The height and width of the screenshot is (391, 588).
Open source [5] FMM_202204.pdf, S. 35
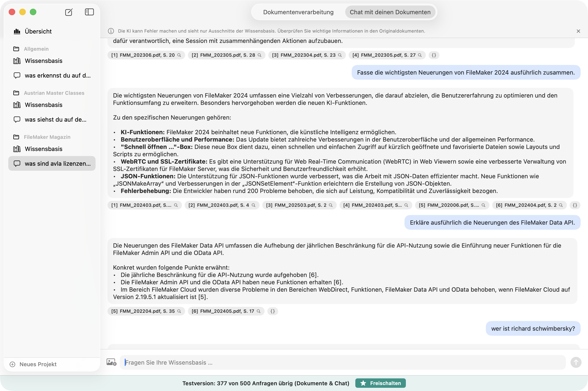tap(146, 311)
